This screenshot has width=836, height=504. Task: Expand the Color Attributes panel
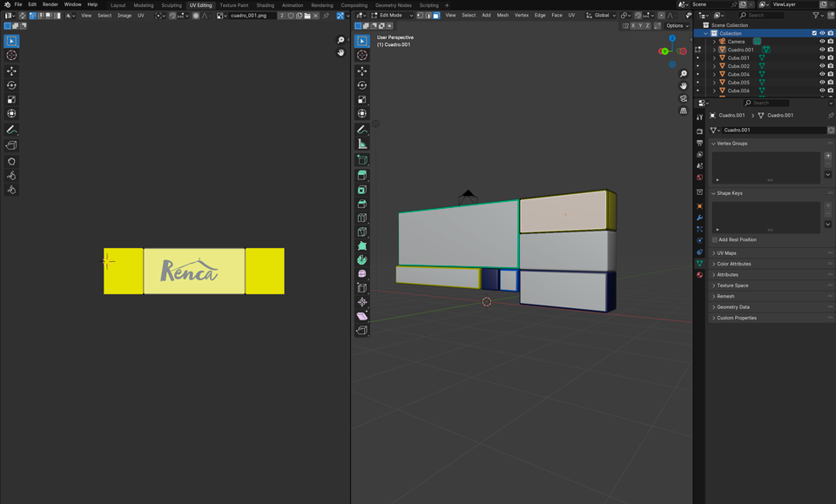coord(733,264)
